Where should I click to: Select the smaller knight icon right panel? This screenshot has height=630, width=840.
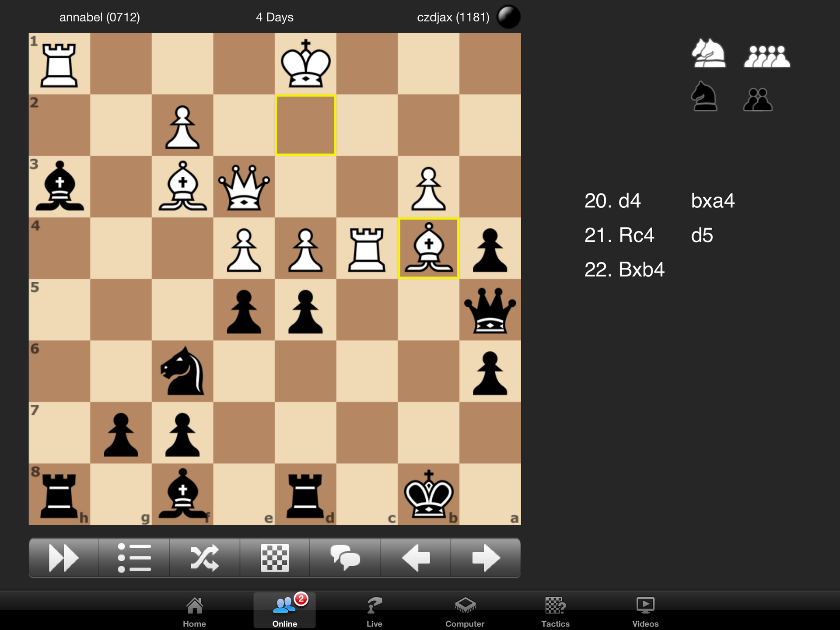click(703, 98)
